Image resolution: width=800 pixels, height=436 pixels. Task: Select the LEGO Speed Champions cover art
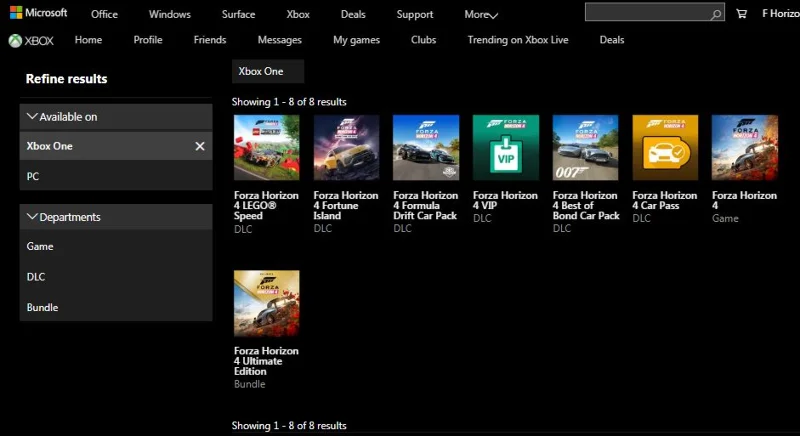(266, 147)
